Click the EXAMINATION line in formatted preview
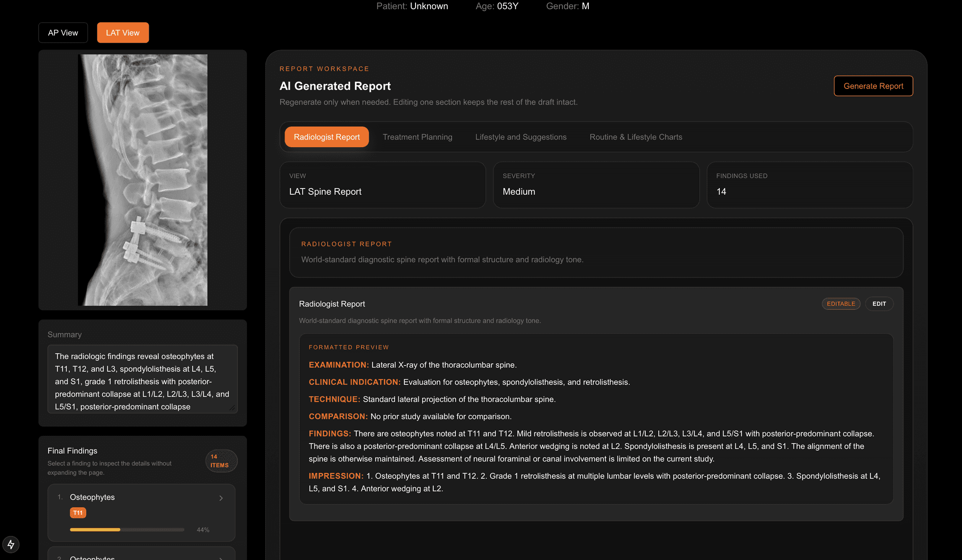Viewport: 962px width, 560px height. click(413, 365)
